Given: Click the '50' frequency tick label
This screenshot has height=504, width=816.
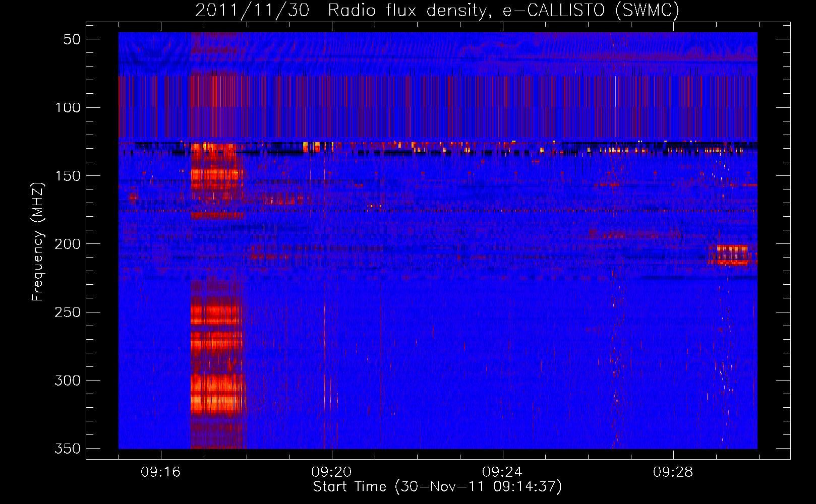Looking at the screenshot, I should click(72, 39).
